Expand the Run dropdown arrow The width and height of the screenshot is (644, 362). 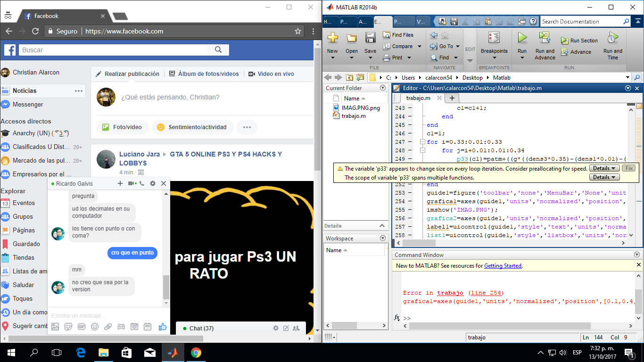[x=522, y=58]
